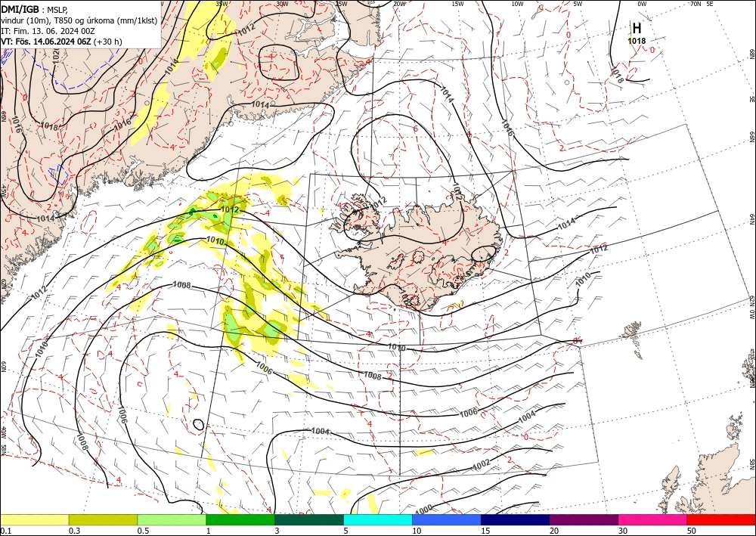Click the red 50 mm legend swatch

721,519
